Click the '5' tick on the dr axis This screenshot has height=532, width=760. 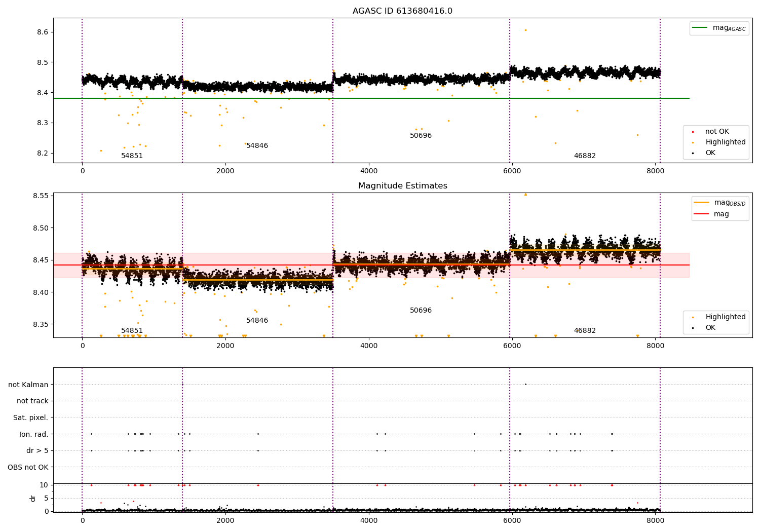(x=47, y=498)
